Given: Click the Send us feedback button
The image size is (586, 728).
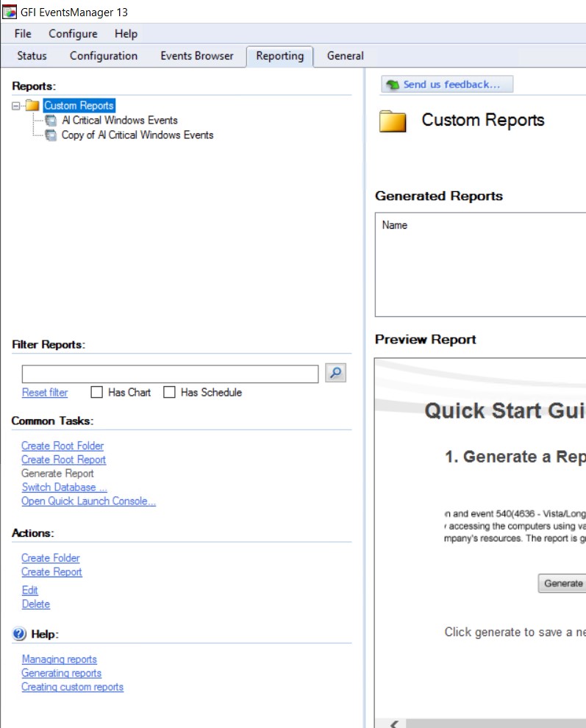Looking at the screenshot, I should click(447, 85).
